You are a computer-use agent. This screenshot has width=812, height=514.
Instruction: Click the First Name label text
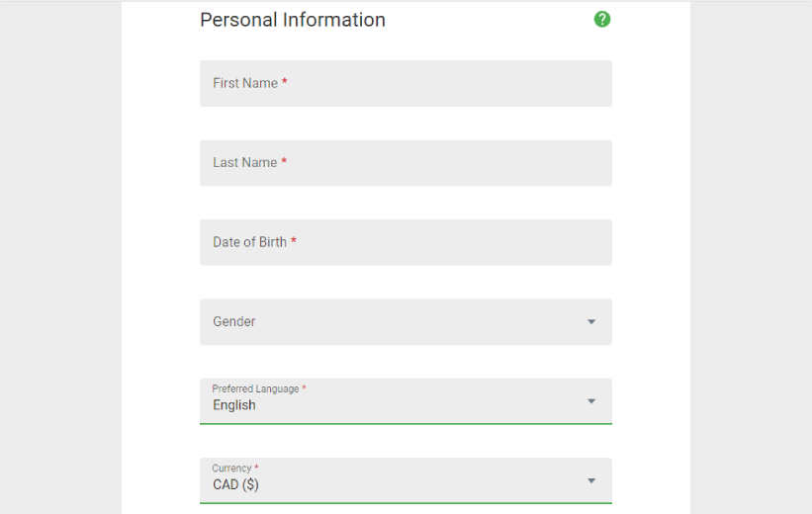click(245, 83)
